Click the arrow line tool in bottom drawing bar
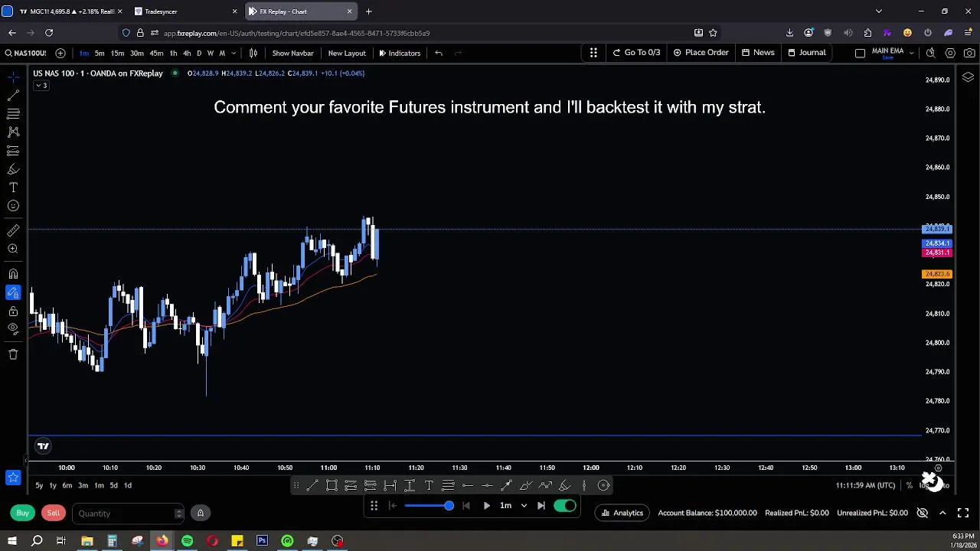 click(506, 485)
